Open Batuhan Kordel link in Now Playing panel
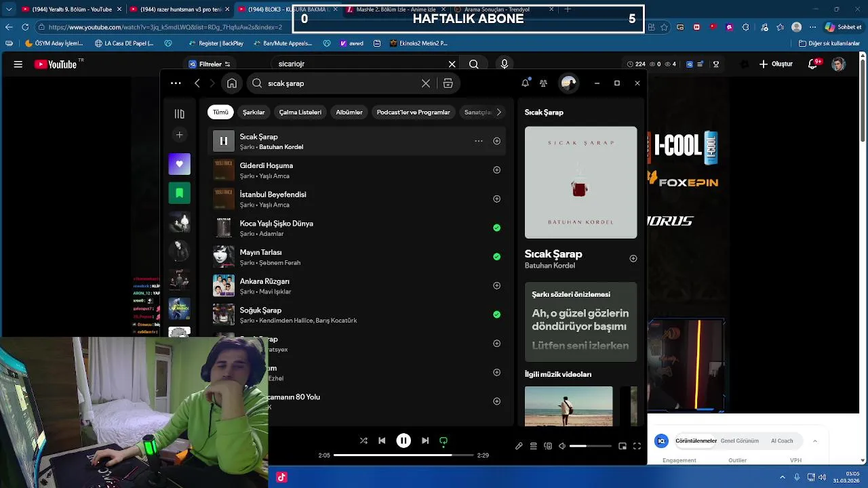 coord(549,266)
